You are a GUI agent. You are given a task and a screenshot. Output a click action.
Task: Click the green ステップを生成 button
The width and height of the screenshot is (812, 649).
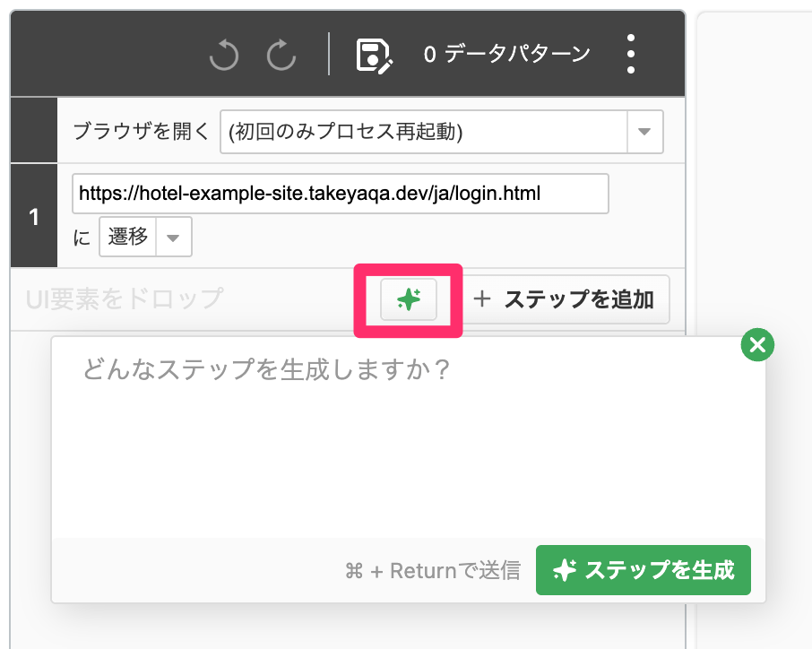pyautogui.click(x=644, y=570)
